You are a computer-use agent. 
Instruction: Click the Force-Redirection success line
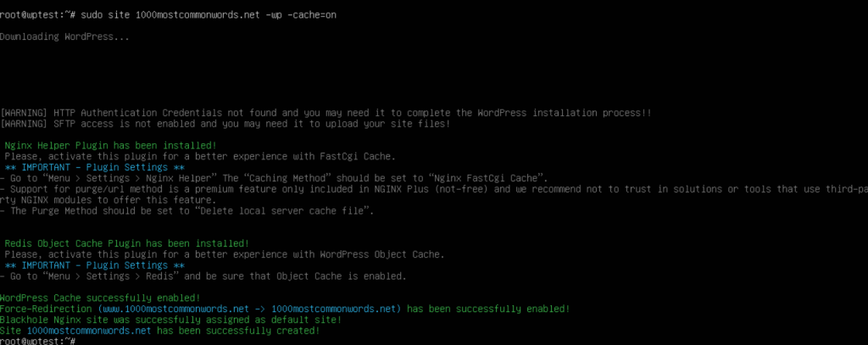[x=285, y=309]
